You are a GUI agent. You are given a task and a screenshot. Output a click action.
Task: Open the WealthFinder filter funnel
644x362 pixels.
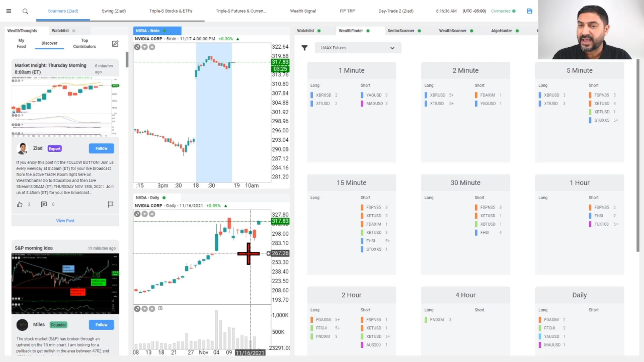304,48
